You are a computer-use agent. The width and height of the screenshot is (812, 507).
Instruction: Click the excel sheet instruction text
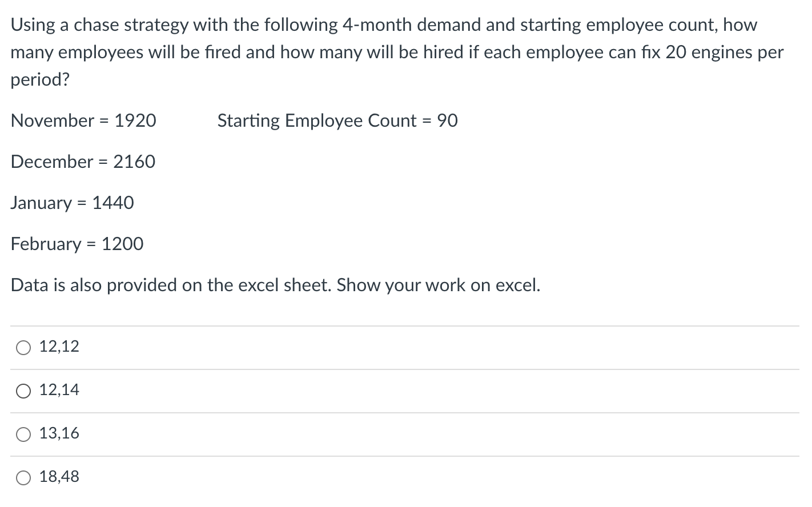(276, 285)
